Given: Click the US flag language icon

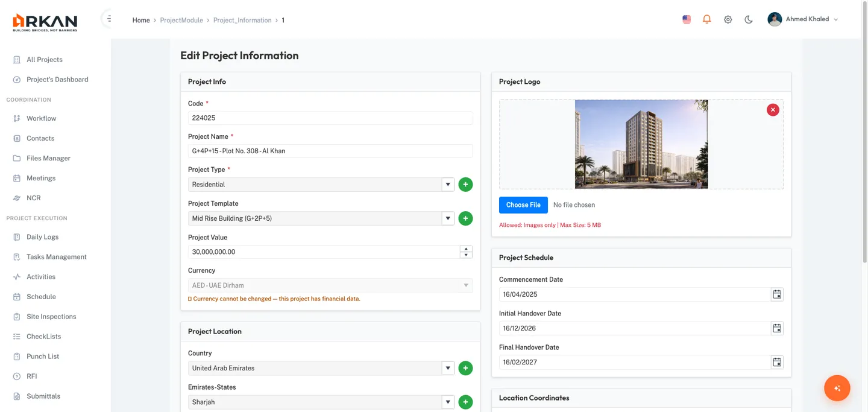Looking at the screenshot, I should coord(687,19).
